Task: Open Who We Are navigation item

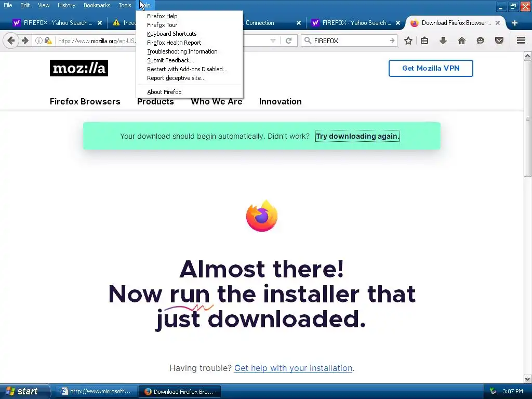Action: (x=216, y=101)
